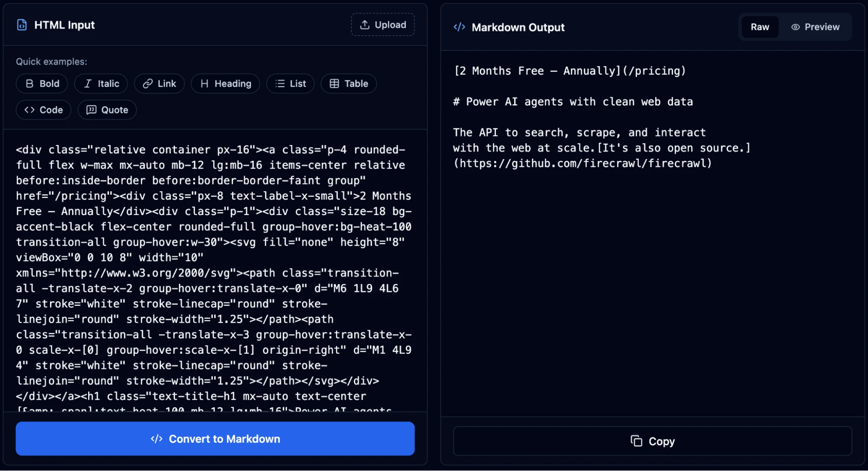Insert the Heading quick example
The height and width of the screenshot is (471, 868).
[x=225, y=83]
